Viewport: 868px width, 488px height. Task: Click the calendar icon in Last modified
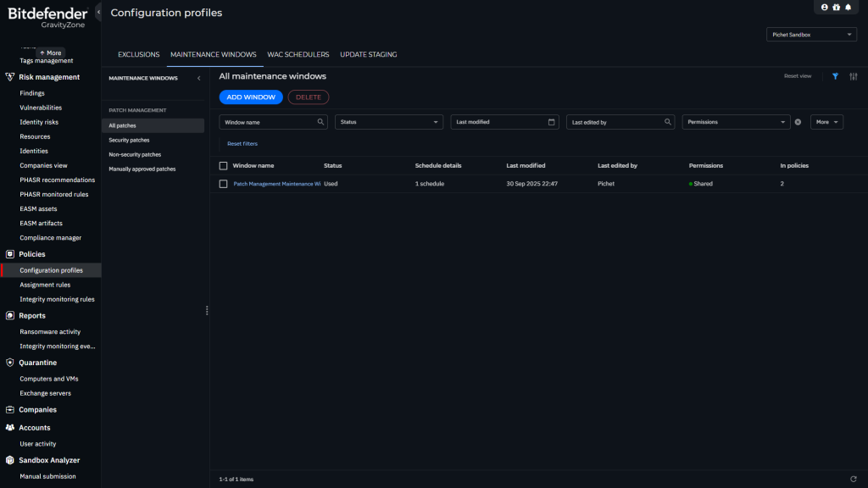[x=552, y=122]
